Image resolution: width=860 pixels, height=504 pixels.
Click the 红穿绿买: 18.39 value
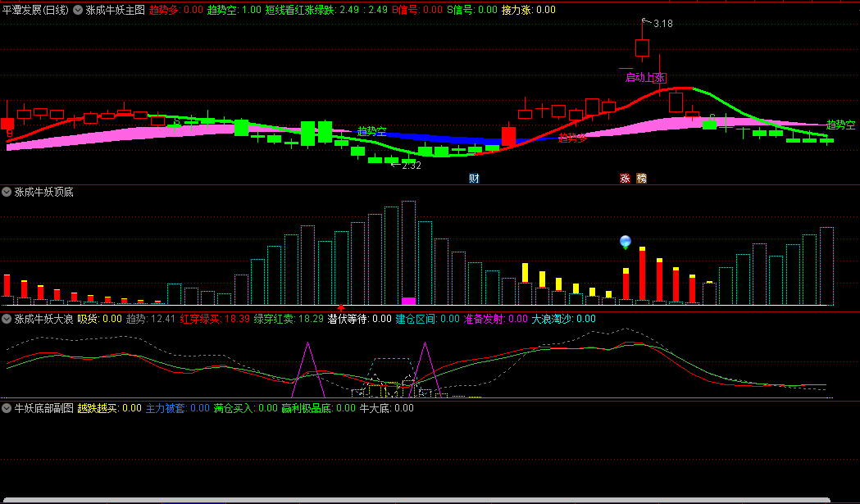[215, 319]
